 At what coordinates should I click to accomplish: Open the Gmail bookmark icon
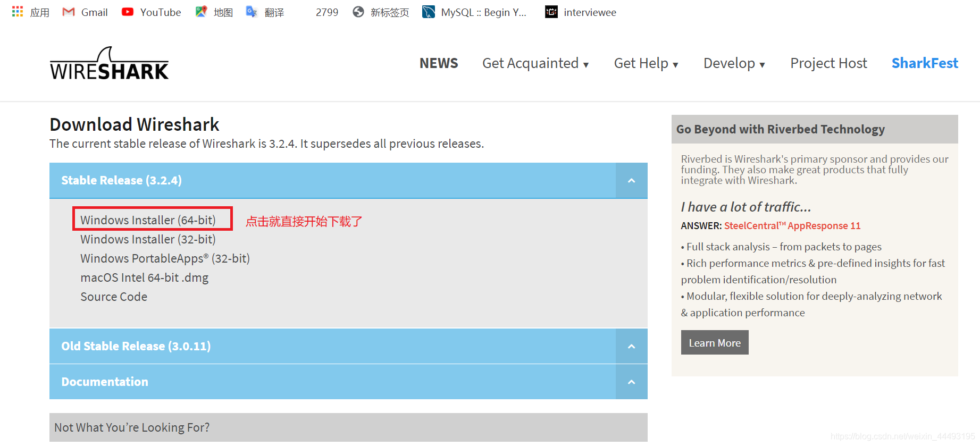pyautogui.click(x=69, y=12)
